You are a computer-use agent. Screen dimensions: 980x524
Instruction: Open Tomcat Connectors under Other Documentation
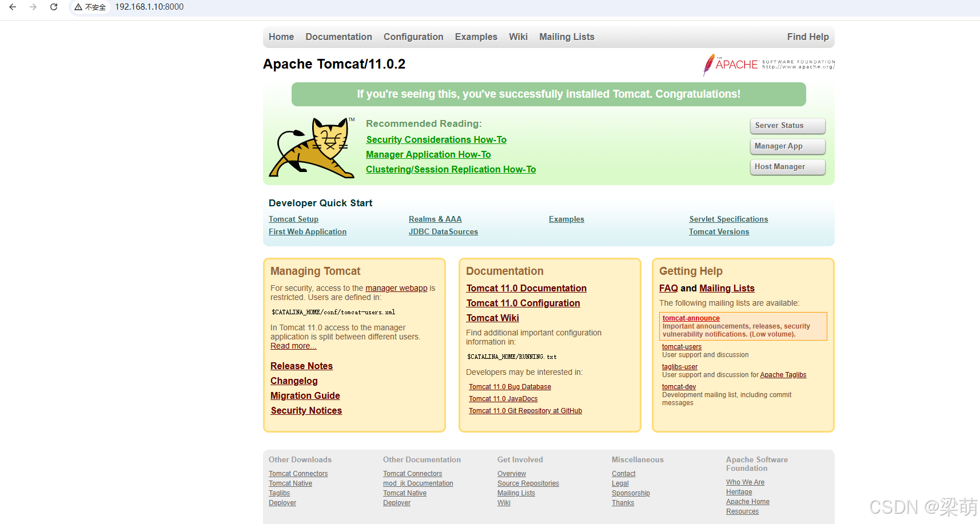412,474
